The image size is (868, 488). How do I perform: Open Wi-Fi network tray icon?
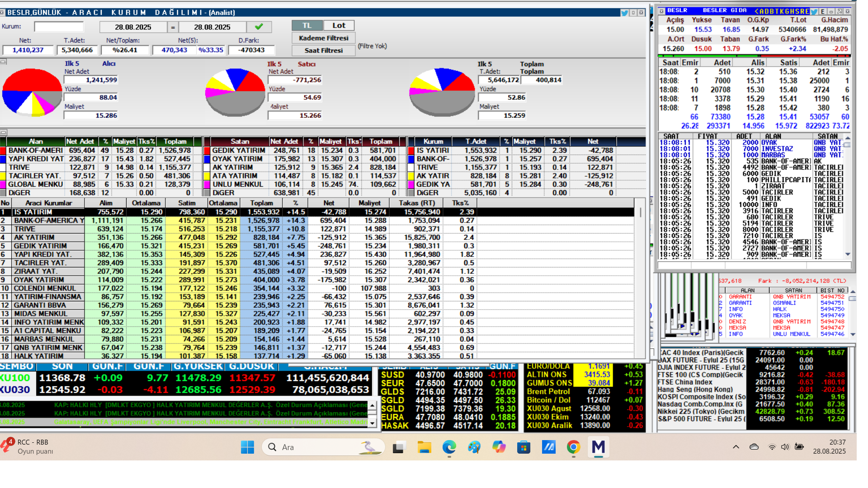(x=772, y=447)
